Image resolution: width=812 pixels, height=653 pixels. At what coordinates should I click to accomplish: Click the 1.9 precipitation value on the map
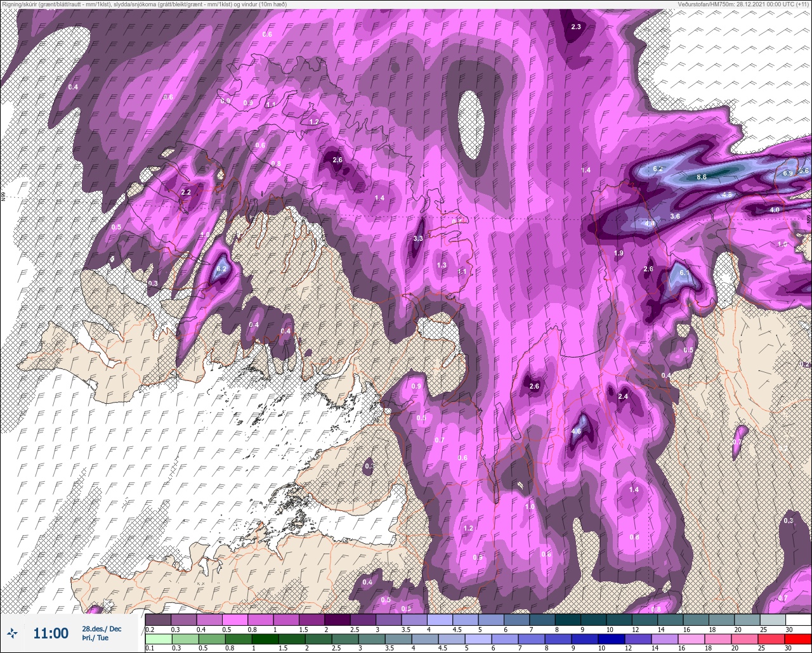619,253
